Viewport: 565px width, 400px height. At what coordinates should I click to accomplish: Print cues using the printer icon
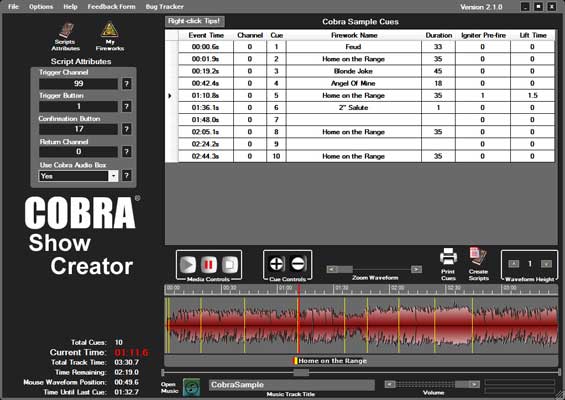pyautogui.click(x=448, y=257)
